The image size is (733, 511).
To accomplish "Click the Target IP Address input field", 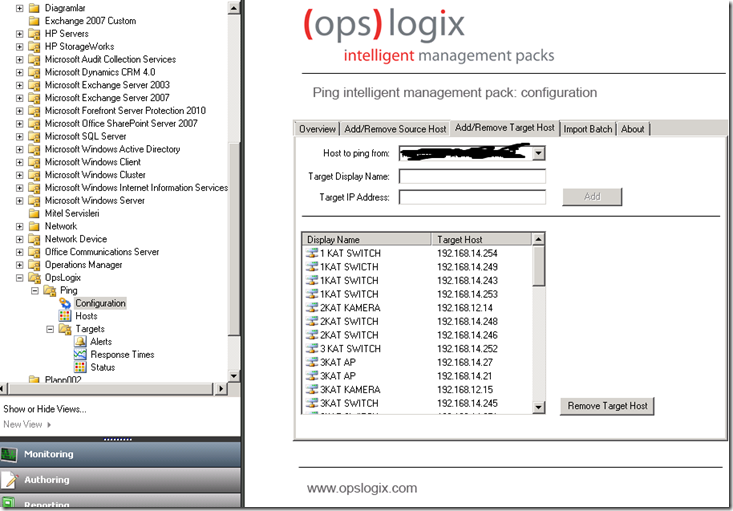I will [x=472, y=197].
